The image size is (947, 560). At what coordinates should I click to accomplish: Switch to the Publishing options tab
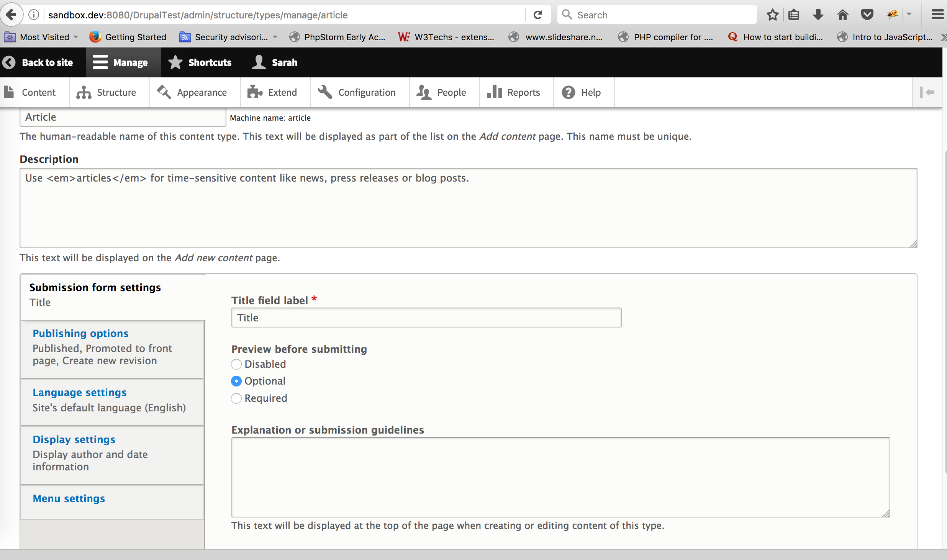click(x=80, y=333)
